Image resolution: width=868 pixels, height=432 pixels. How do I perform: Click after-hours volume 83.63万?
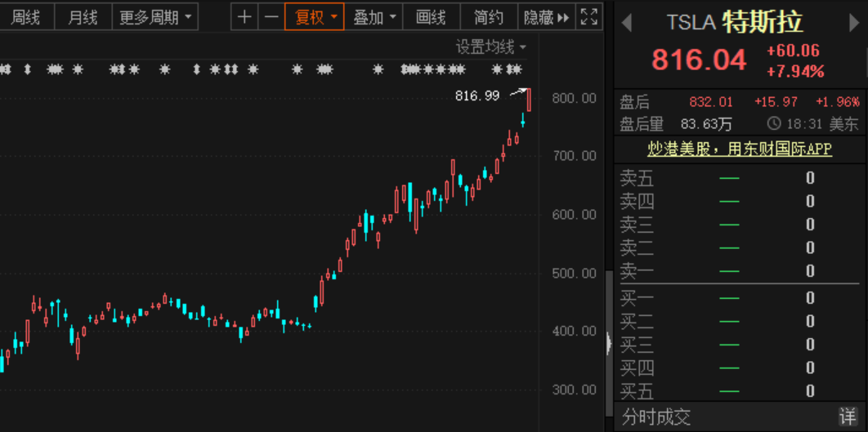(x=706, y=124)
